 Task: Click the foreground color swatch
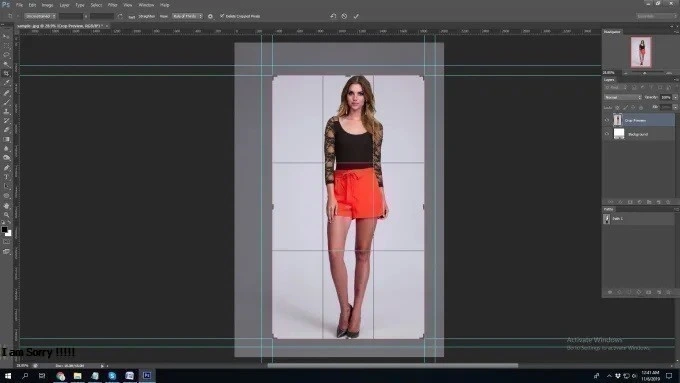[4, 229]
